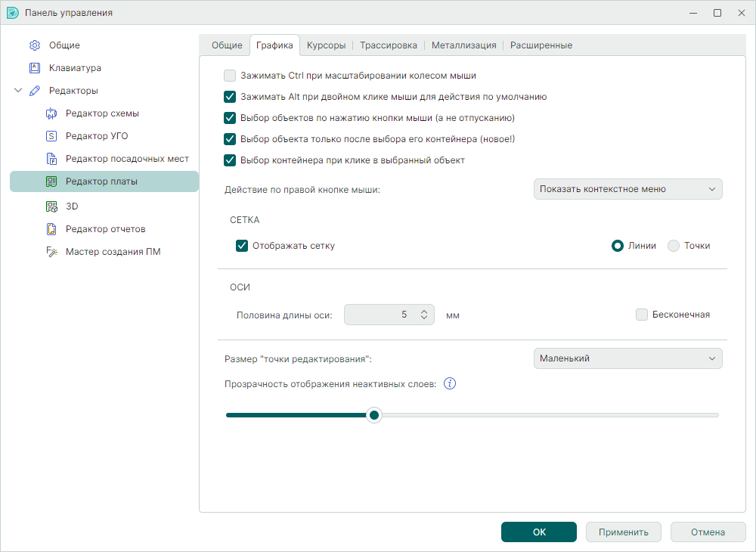
Task: Toggle Выбор объекта только после выбора контейнера
Action: 230,139
